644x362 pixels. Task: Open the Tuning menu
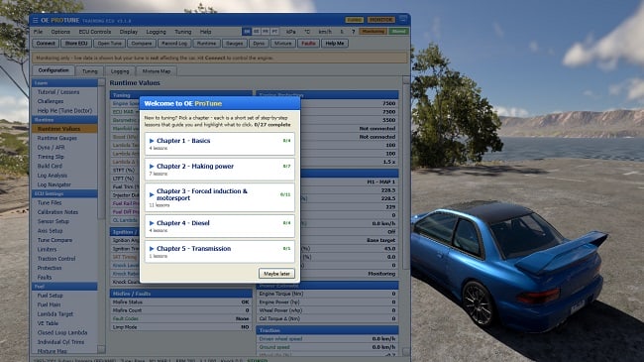[x=182, y=32]
